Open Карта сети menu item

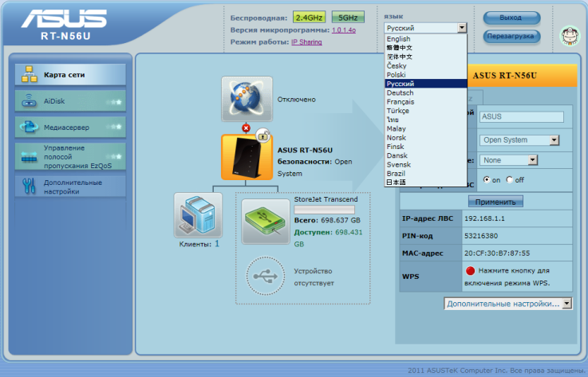pyautogui.click(x=70, y=75)
